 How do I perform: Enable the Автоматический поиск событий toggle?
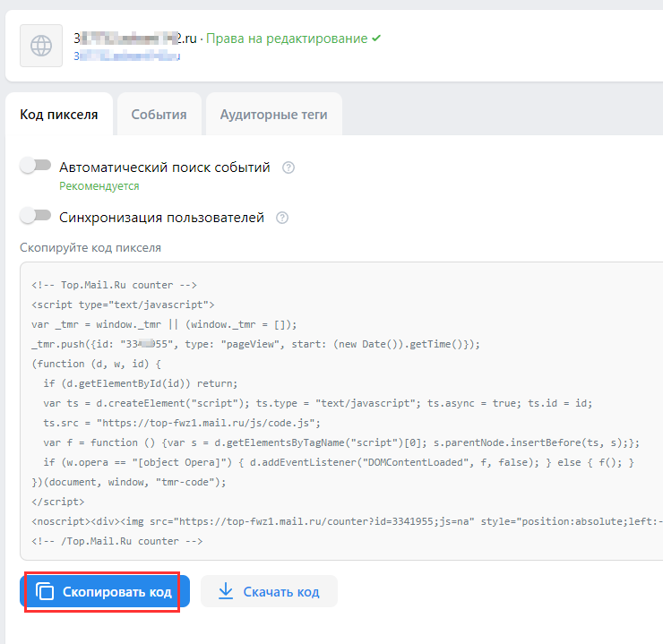pyautogui.click(x=36, y=166)
